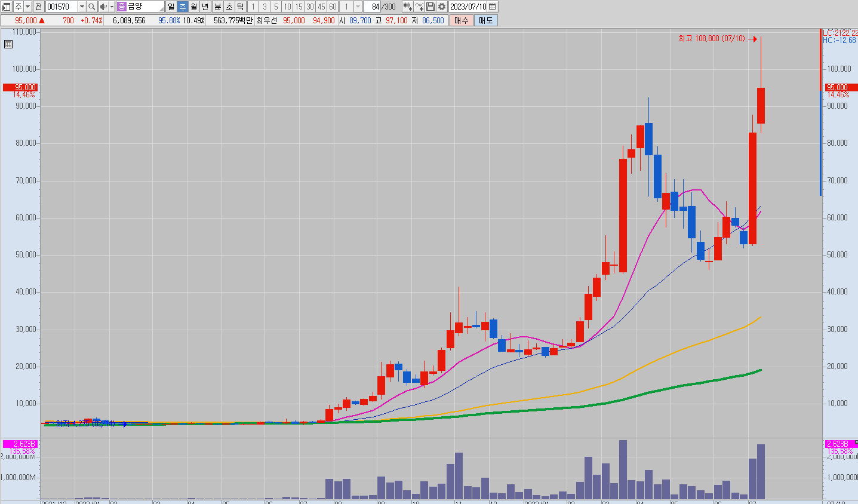The image size is (858, 504).
Task: Select the 30 interval button
Action: click(x=310, y=7)
